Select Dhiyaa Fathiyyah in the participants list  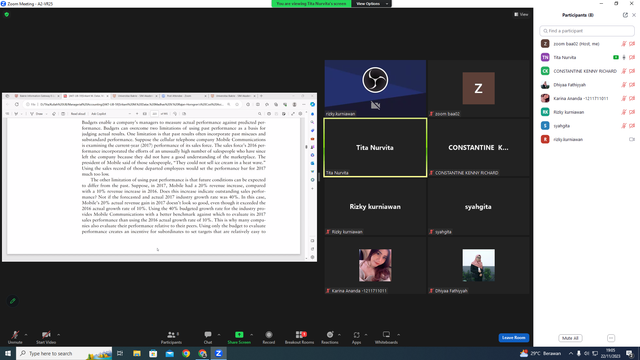[x=587, y=85]
